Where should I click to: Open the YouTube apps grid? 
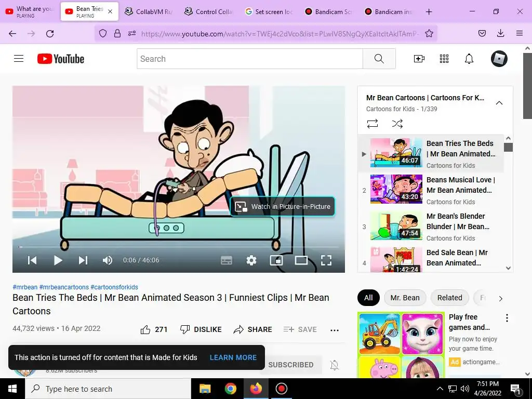pyautogui.click(x=444, y=59)
